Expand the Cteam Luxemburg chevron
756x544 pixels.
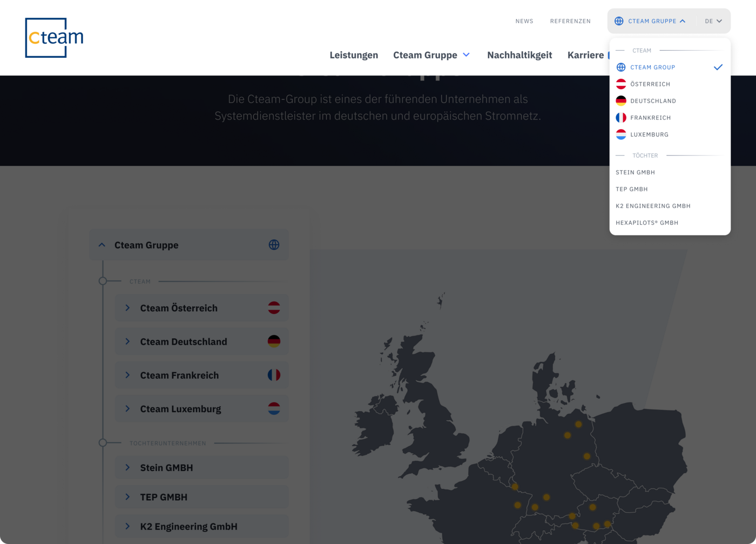pos(127,409)
